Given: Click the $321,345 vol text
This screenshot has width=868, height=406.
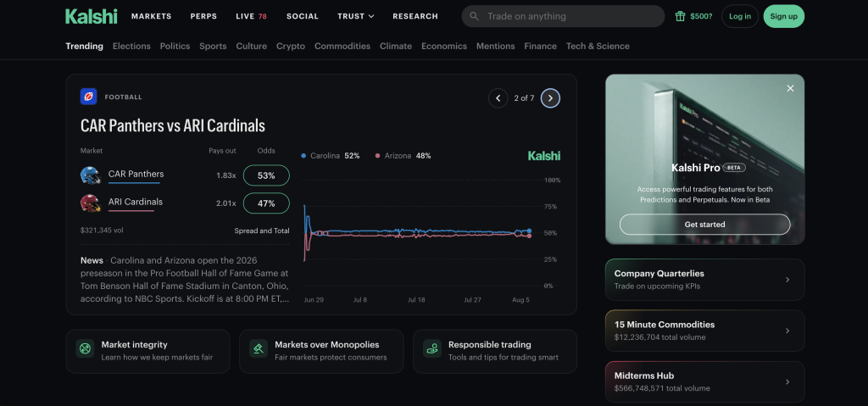Looking at the screenshot, I should coord(102,231).
